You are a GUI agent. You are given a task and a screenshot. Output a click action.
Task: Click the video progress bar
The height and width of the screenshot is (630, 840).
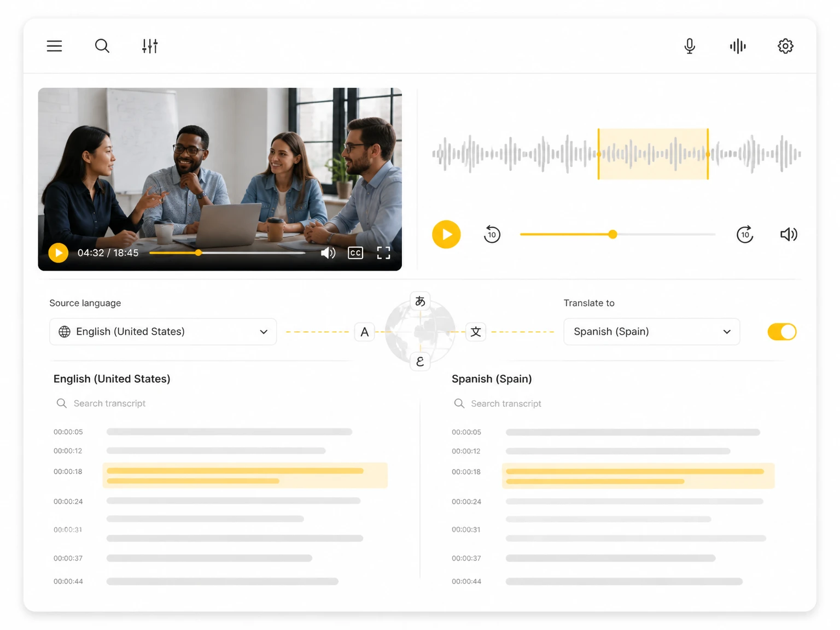(x=227, y=253)
